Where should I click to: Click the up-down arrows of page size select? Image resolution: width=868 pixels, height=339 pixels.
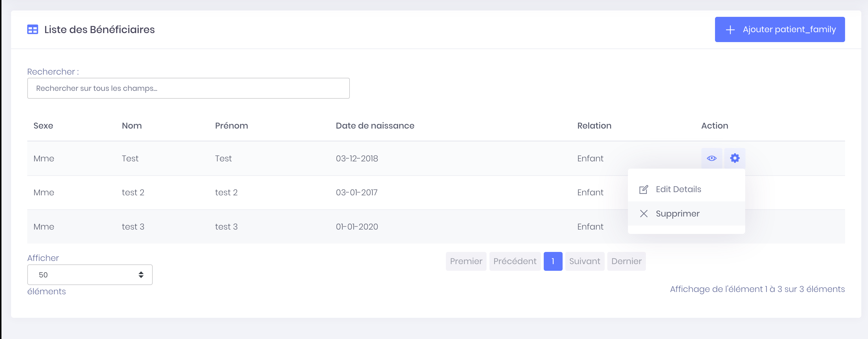[141, 275]
